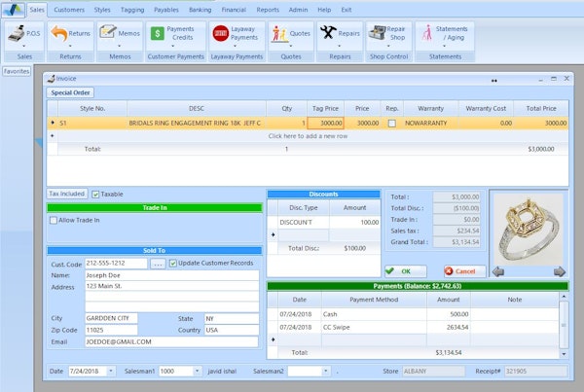The height and width of the screenshot is (392, 584).
Task: Open the Layaway Payments icon
Action: click(221, 35)
